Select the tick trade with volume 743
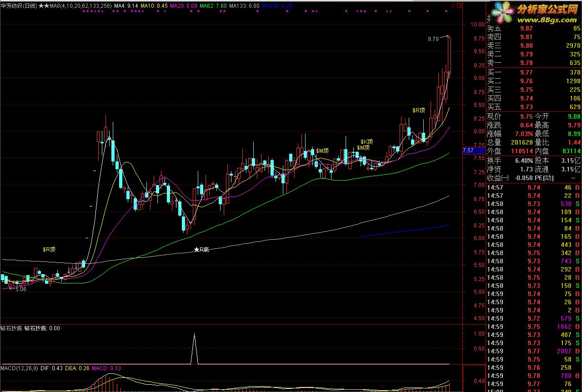Viewport: 582px width, 392px height. click(x=534, y=261)
